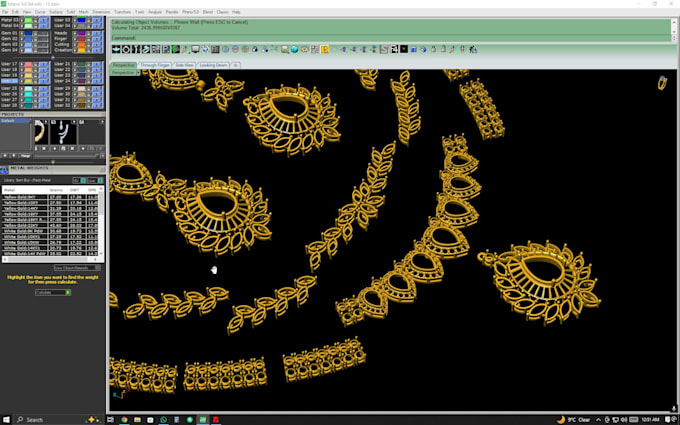
Task: Click the black square icon in toolbar
Action: pos(404,49)
